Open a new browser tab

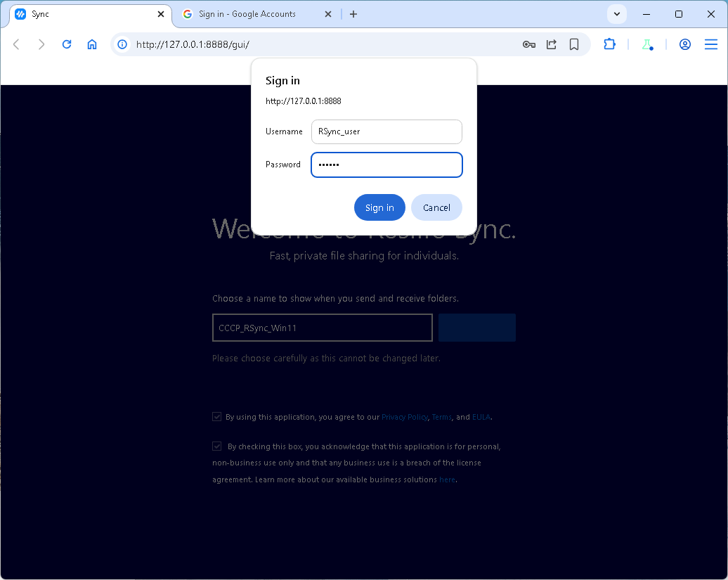coord(353,14)
